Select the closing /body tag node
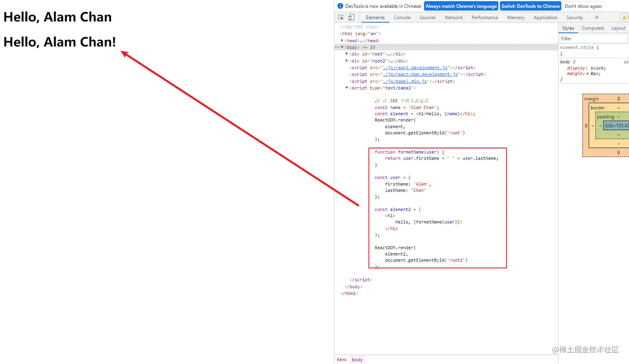Screen dimensions: 629x364 tap(354, 287)
